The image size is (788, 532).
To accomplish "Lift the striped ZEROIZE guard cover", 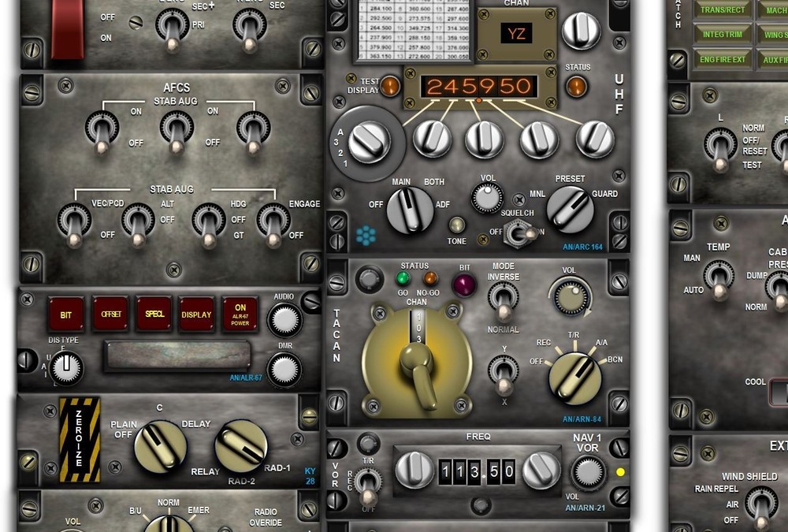I will coord(80,440).
